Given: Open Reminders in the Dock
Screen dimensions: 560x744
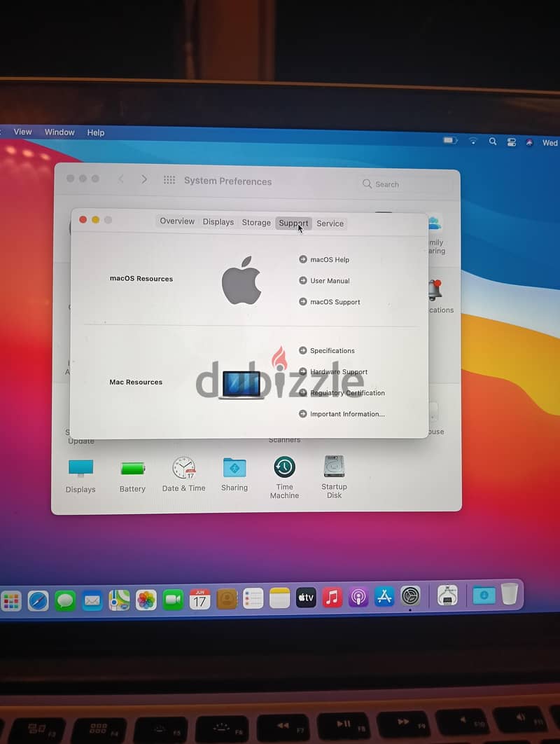Looking at the screenshot, I should click(253, 599).
